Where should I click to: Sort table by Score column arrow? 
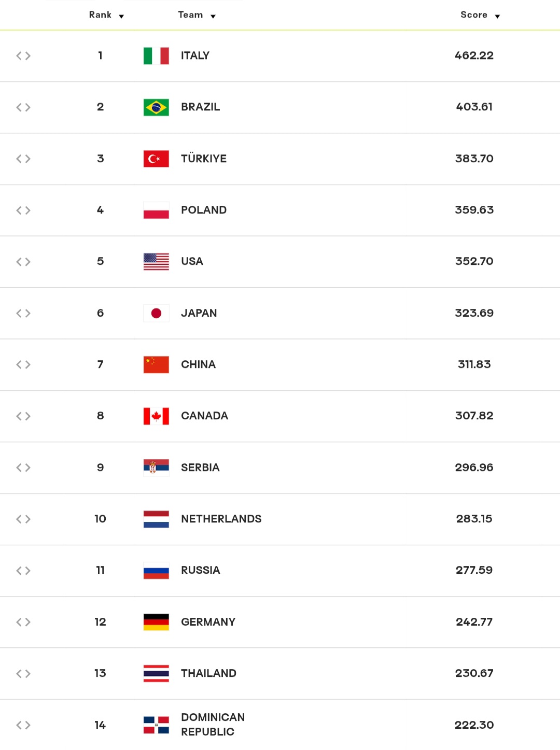tap(497, 17)
